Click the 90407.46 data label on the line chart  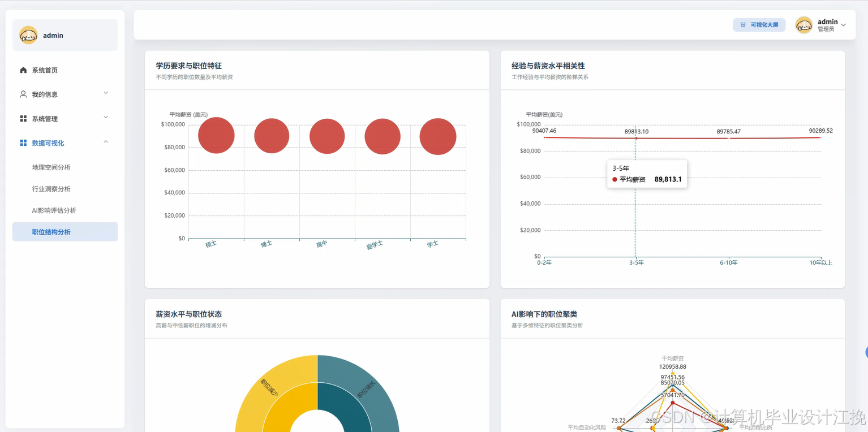click(544, 131)
